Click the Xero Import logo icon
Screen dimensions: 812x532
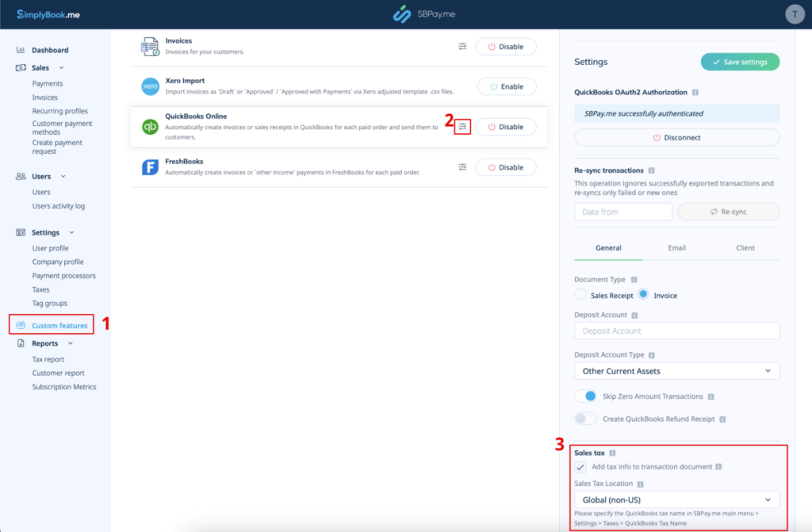tap(150, 86)
